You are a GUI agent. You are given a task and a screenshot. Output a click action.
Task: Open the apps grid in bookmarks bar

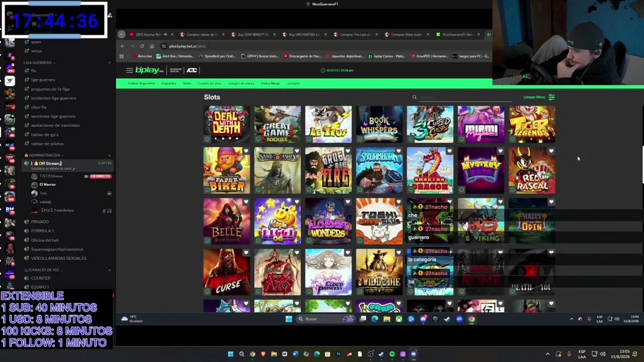pos(122,56)
